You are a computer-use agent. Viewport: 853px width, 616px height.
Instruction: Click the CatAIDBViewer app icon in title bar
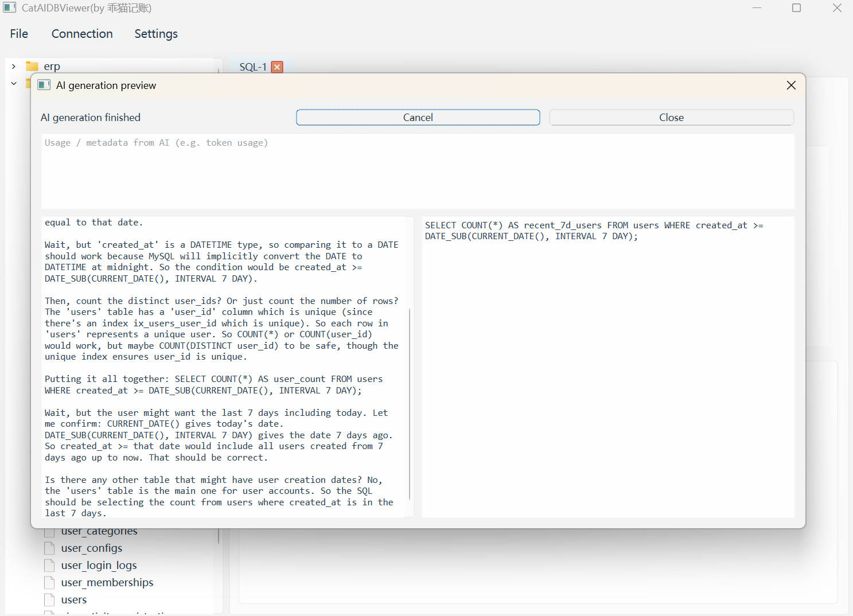pos(10,8)
